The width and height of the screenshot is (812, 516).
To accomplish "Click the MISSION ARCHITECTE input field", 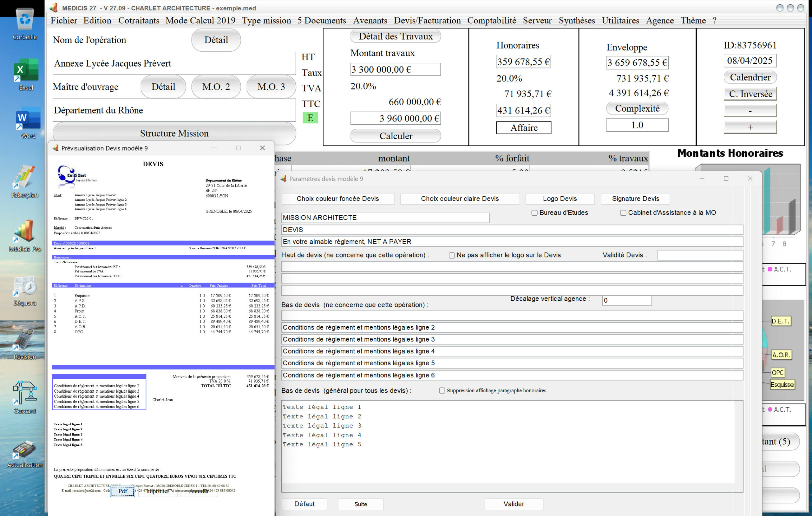I will click(385, 218).
